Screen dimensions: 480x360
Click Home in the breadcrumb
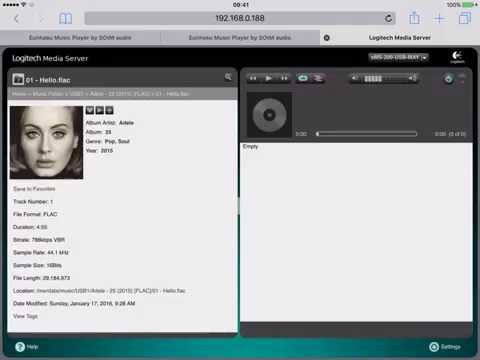point(19,94)
